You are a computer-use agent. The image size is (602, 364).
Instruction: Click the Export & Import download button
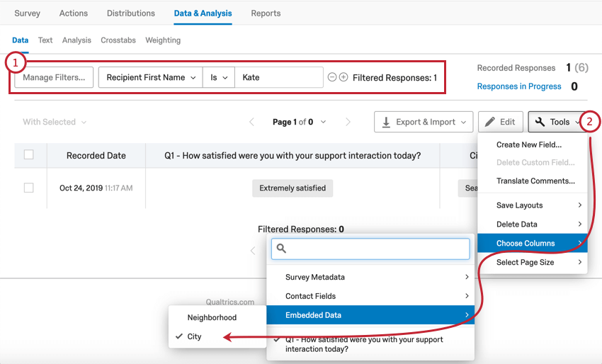pyautogui.click(x=424, y=122)
